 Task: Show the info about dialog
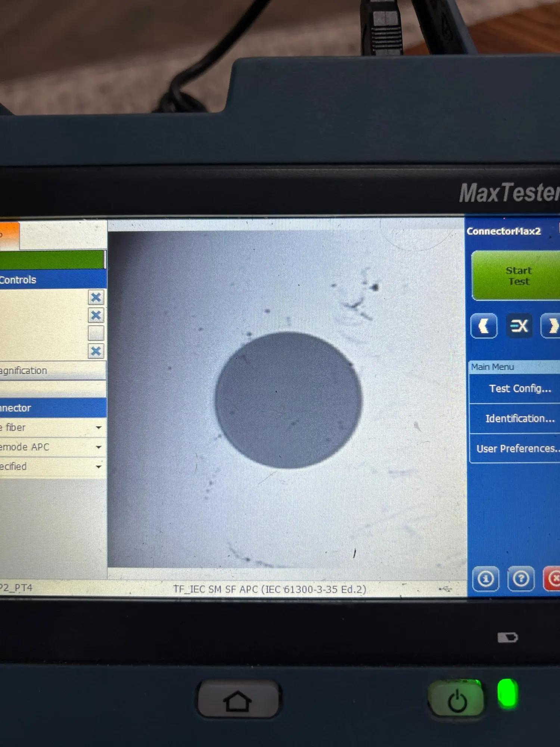tap(486, 579)
